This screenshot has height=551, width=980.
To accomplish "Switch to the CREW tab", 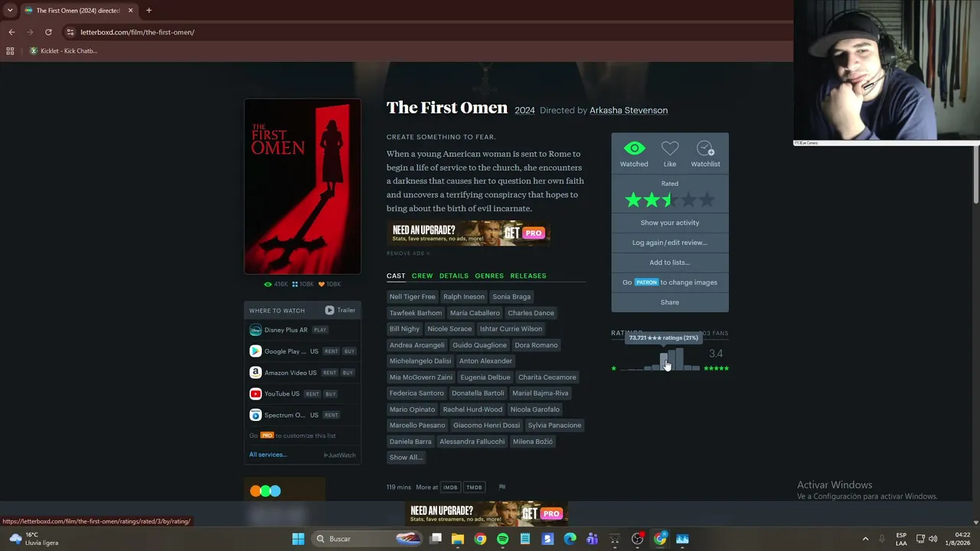I will (x=422, y=275).
